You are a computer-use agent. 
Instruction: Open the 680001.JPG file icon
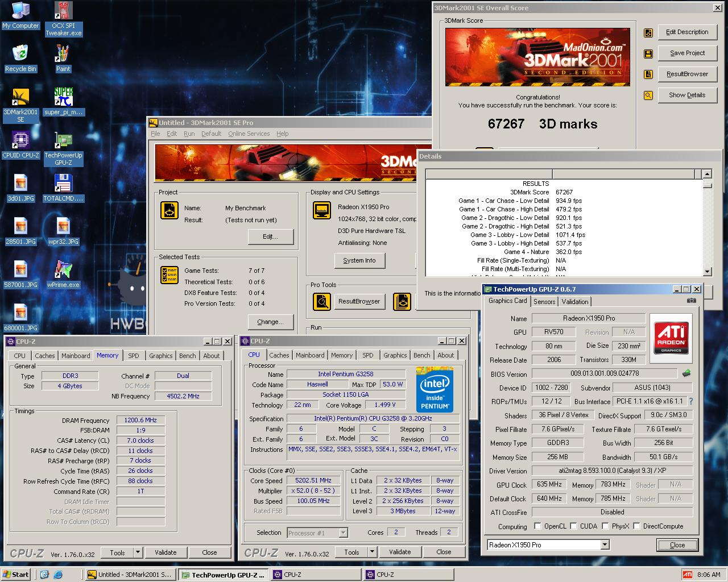click(20, 318)
